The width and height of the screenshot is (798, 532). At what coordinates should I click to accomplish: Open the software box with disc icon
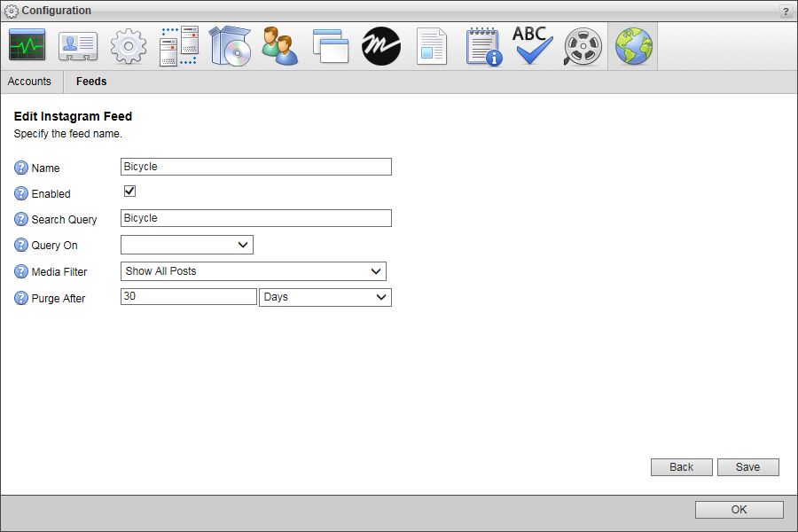coord(230,46)
